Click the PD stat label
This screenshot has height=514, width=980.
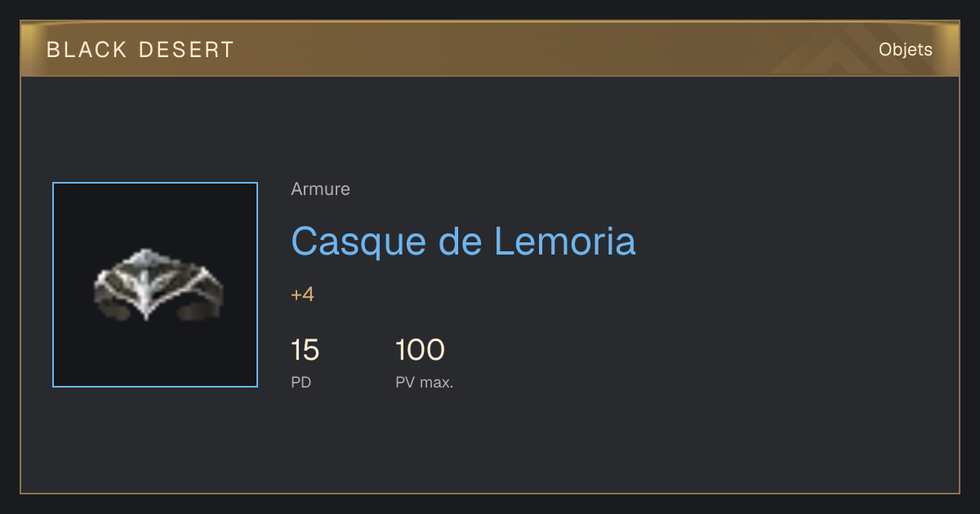[301, 382]
